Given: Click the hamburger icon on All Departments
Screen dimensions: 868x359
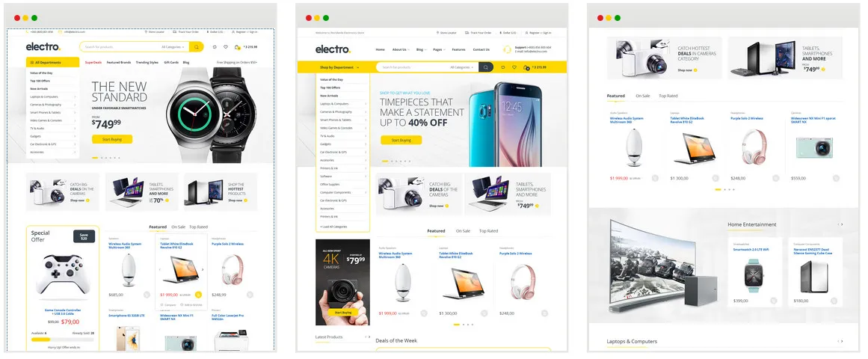Looking at the screenshot, I should 31,63.
